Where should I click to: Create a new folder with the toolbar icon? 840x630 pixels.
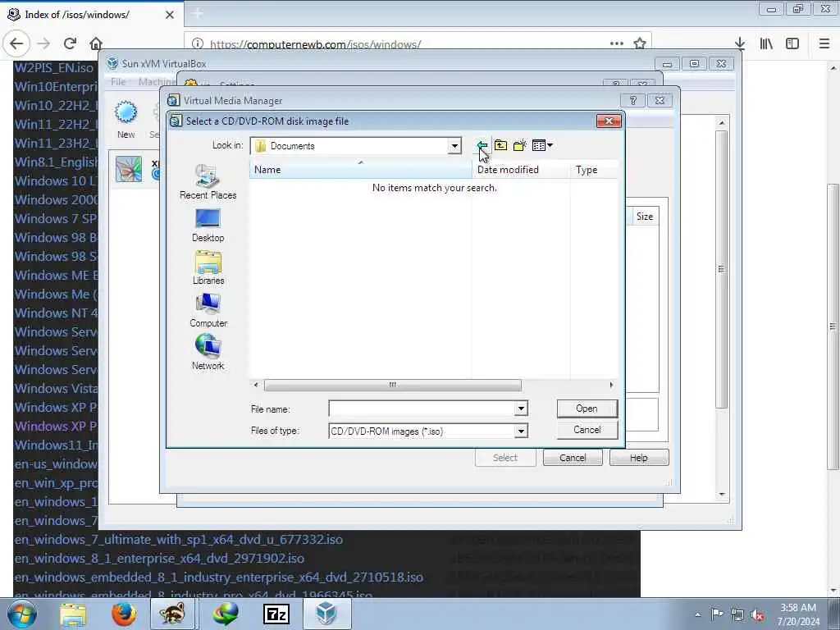519,145
